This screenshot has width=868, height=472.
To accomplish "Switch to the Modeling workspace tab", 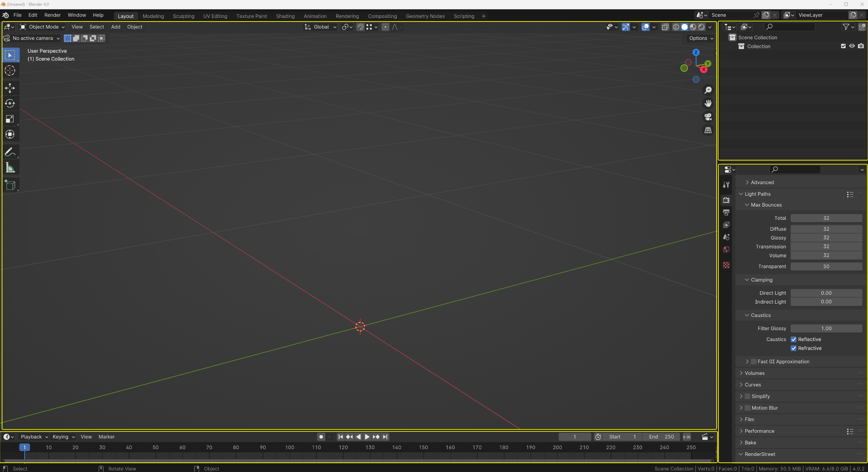I will click(153, 16).
